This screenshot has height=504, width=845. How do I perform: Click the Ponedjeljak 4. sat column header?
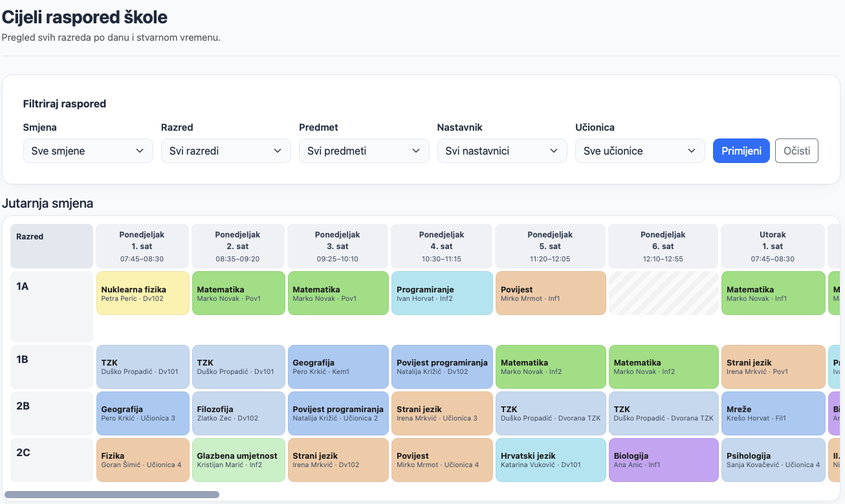click(x=442, y=247)
